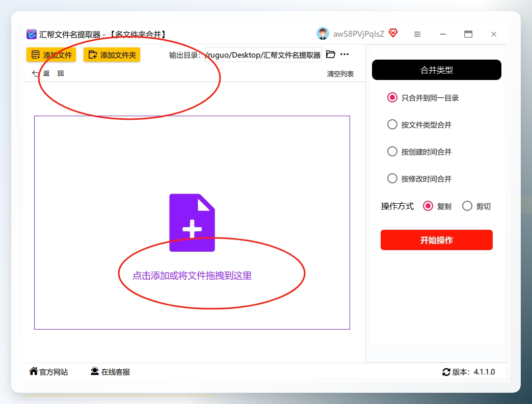
Task: Click the 添加文件 button
Action: (x=51, y=55)
